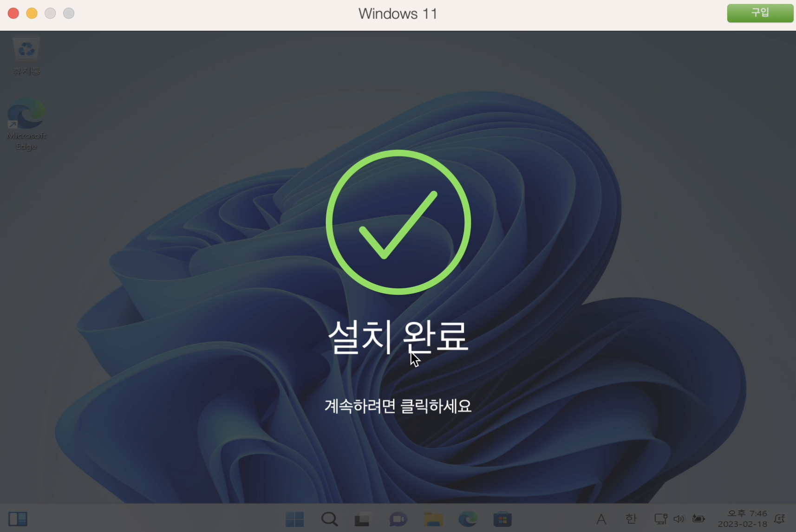Click the volume speaker tray icon
This screenshot has width=796, height=532.
coord(679,519)
